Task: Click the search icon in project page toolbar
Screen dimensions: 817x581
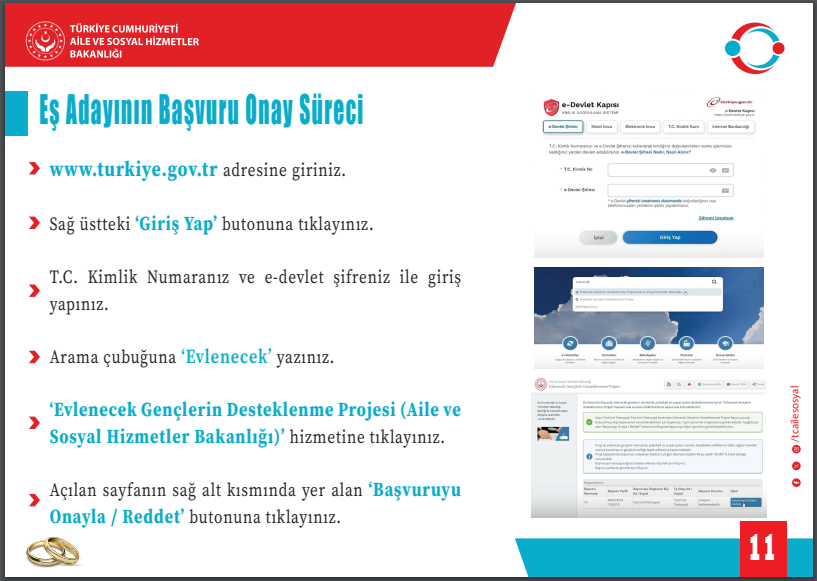Action: 679,385
